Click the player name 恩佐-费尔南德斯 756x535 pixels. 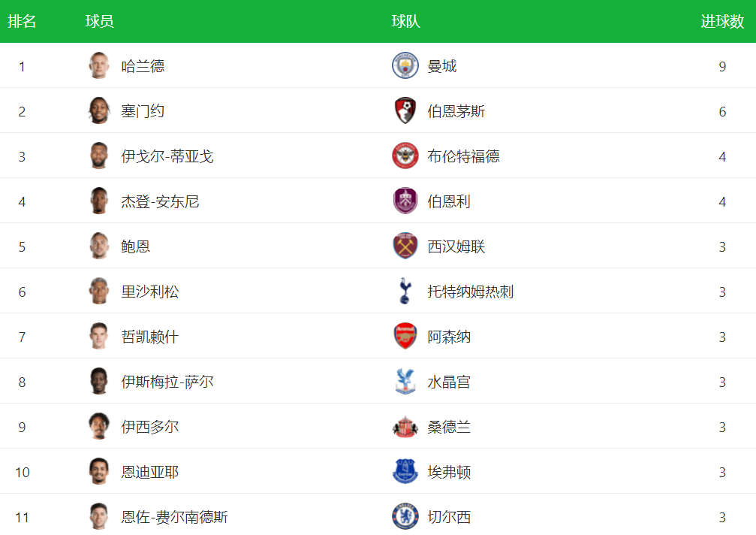click(x=175, y=517)
